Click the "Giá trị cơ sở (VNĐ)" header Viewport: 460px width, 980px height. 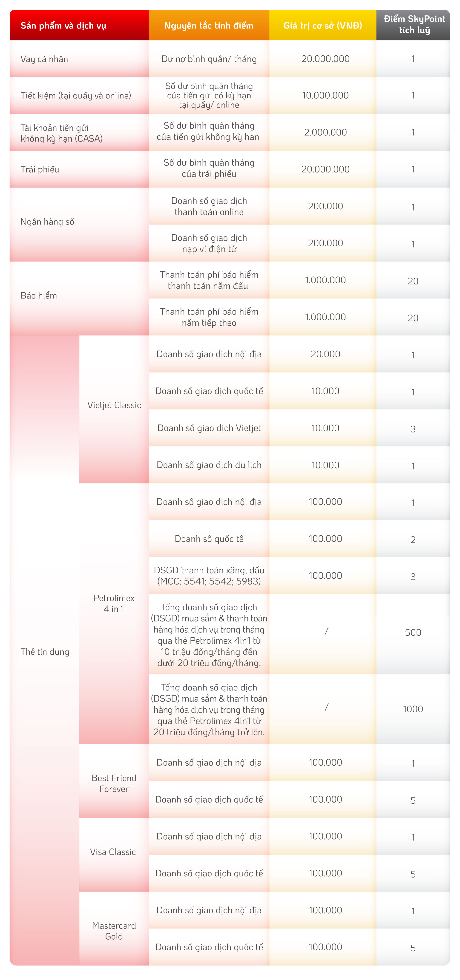(x=322, y=26)
